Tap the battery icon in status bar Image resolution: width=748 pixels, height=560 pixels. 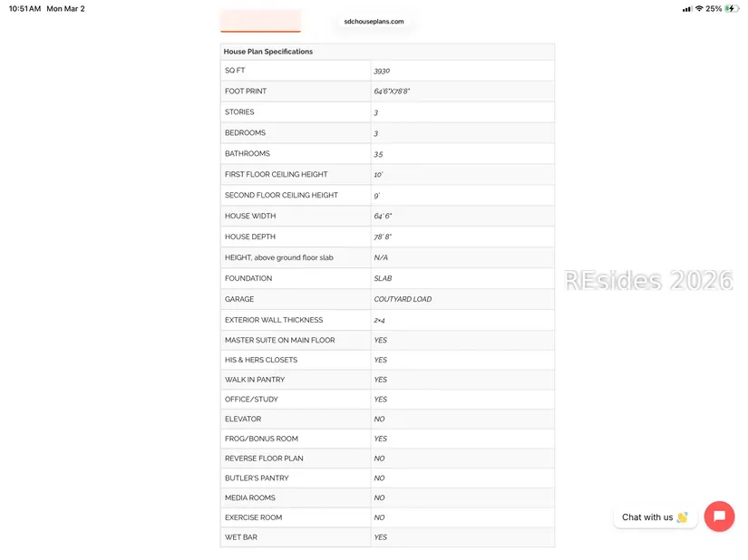[x=732, y=9]
